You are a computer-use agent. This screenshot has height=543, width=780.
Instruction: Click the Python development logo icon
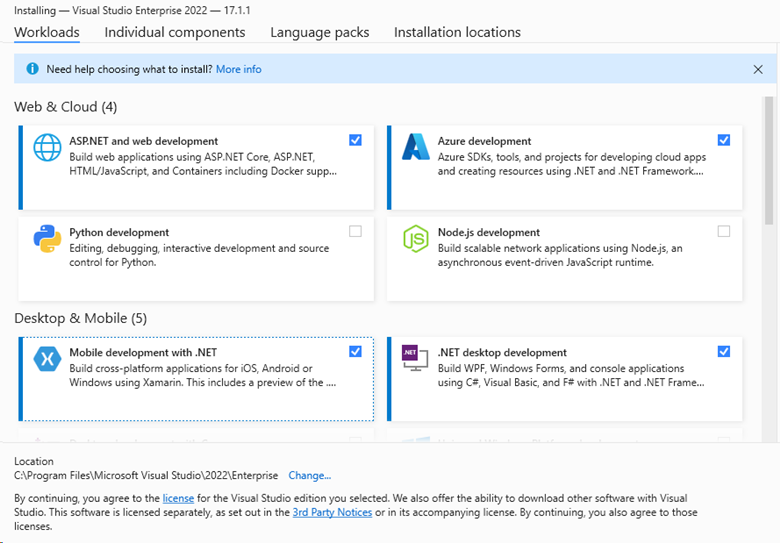pos(47,239)
